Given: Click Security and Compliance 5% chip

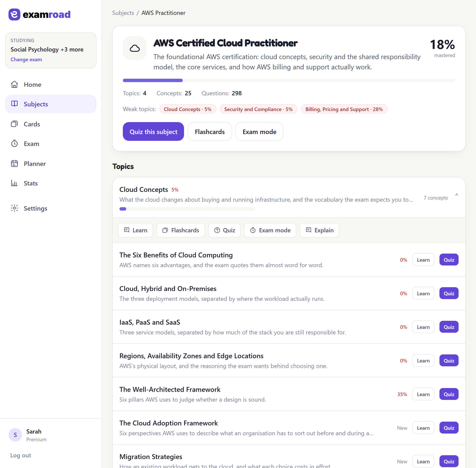Looking at the screenshot, I should [x=258, y=109].
